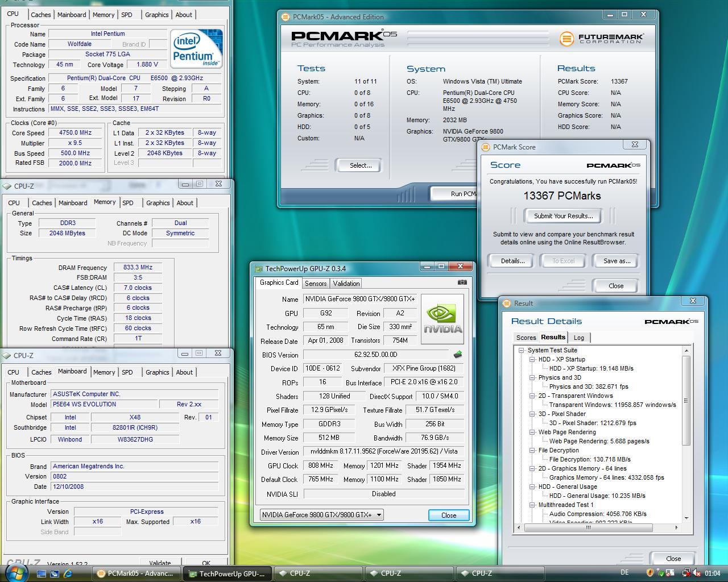
Task: Click the network connection tray icon
Action: click(686, 573)
